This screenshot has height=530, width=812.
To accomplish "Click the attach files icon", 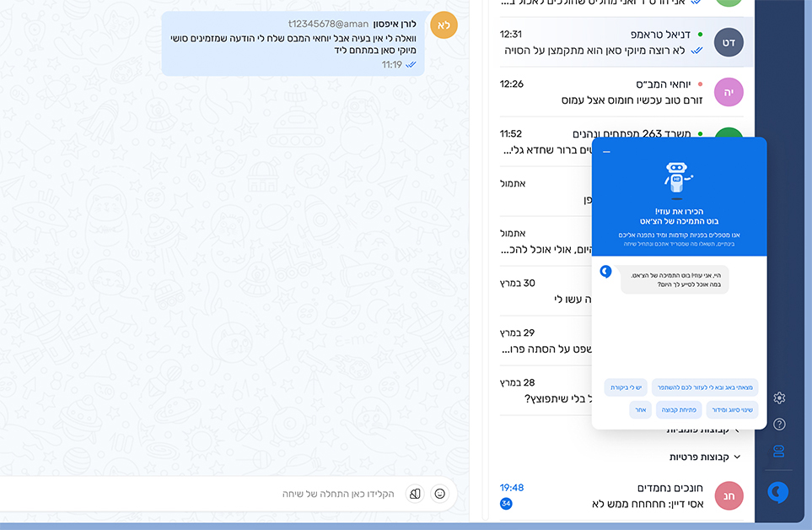I will coord(415,494).
